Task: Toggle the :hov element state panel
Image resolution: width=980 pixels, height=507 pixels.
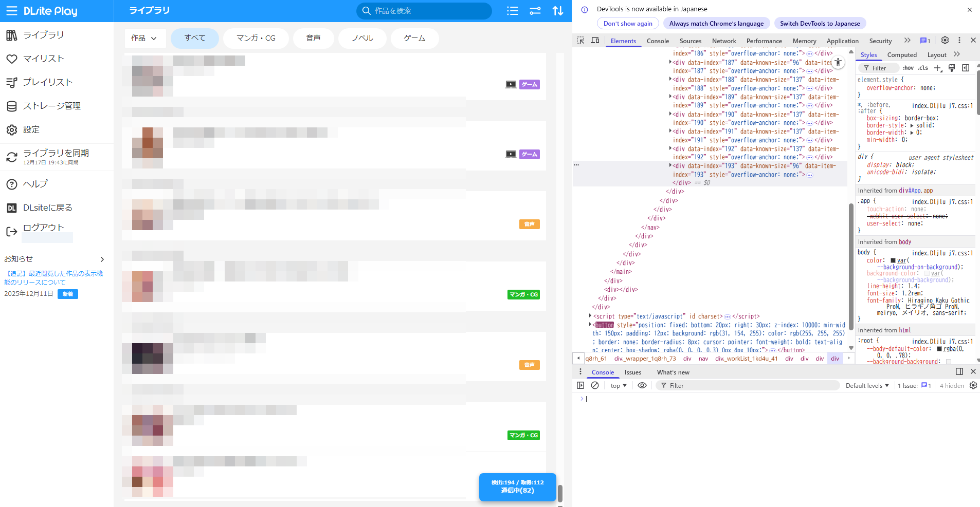Action: coord(908,68)
